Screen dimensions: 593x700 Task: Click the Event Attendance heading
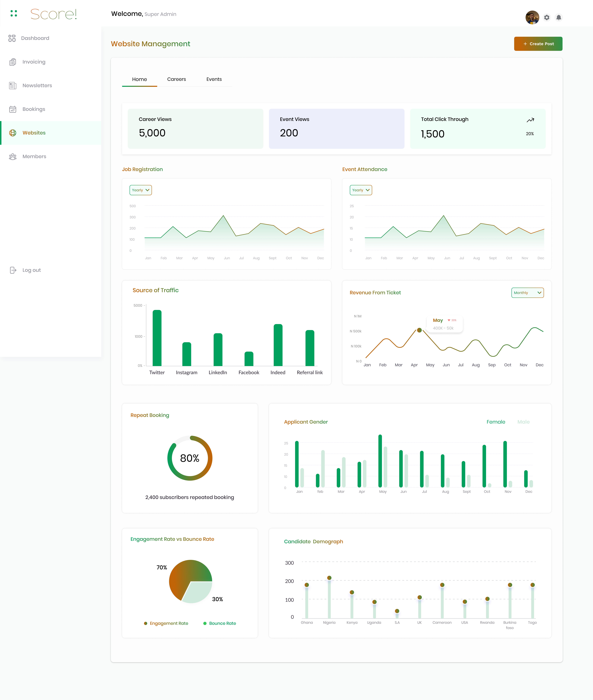tap(365, 169)
